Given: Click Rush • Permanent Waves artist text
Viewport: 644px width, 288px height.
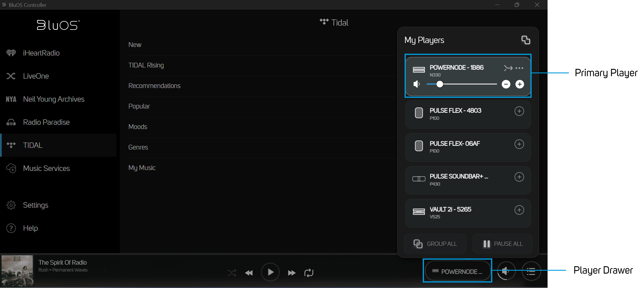Looking at the screenshot, I should pos(63,270).
